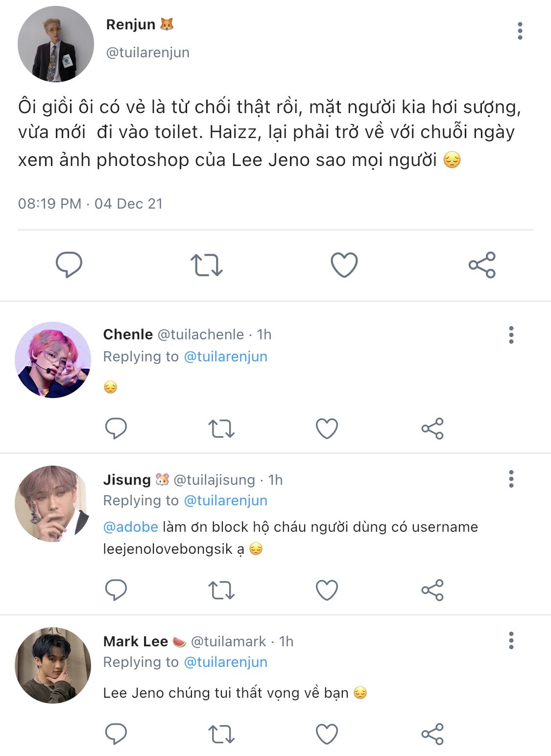Share Mark Lee's reply

pos(432,734)
